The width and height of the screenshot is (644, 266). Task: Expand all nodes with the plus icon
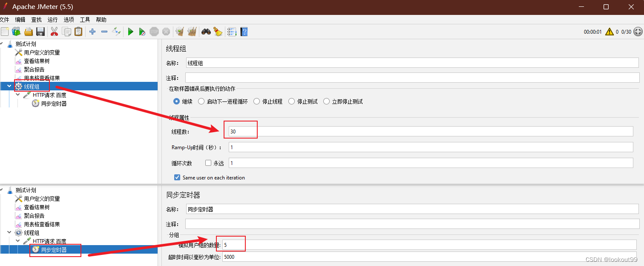click(x=92, y=32)
